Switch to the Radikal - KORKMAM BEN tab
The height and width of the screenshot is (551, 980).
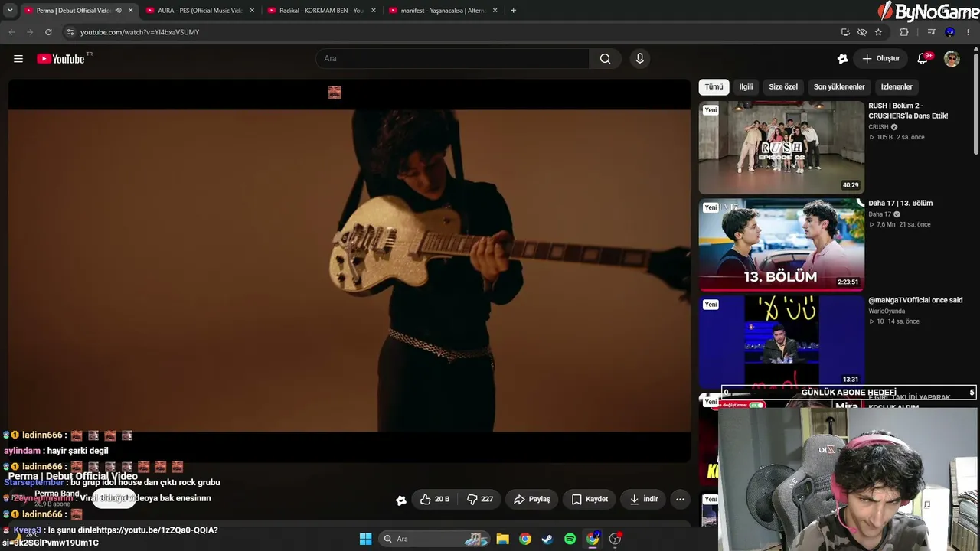[x=322, y=11]
